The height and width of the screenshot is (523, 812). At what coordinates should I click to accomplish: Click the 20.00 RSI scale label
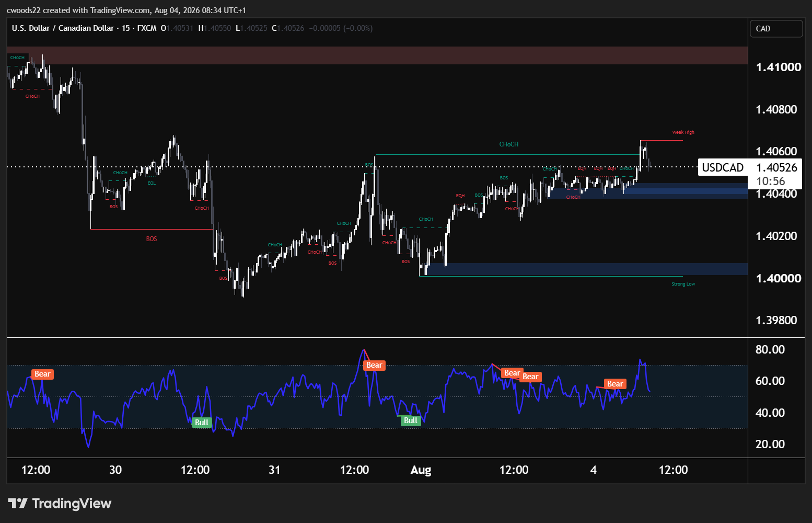point(770,444)
